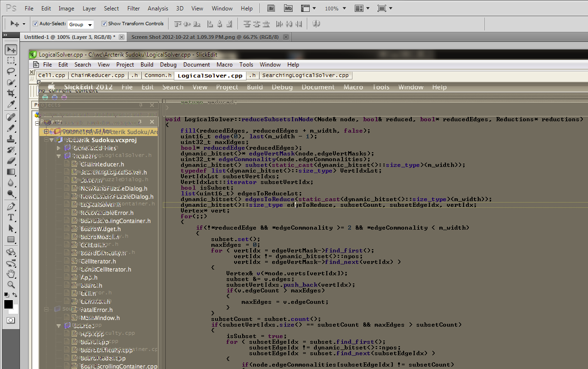Select the Rectangle shape tool
Viewport: 588px width, 369px height.
click(10, 239)
